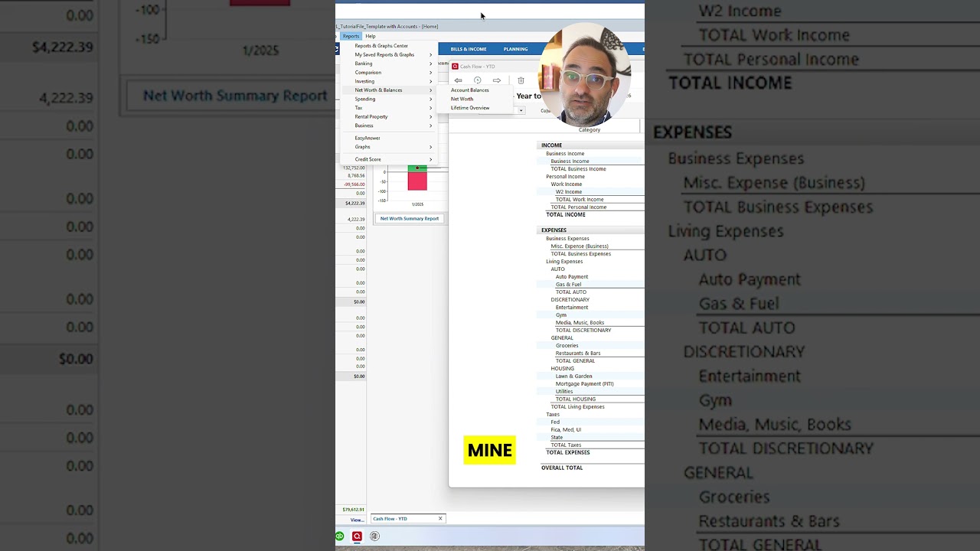Screen dimensions: 980x551
Task: Delete the report with the trash icon
Action: [x=521, y=80]
